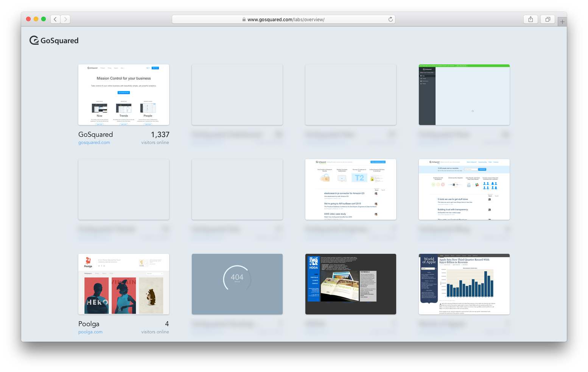Select the Poolga site title
Viewport: 588px width, 372px height.
click(89, 324)
